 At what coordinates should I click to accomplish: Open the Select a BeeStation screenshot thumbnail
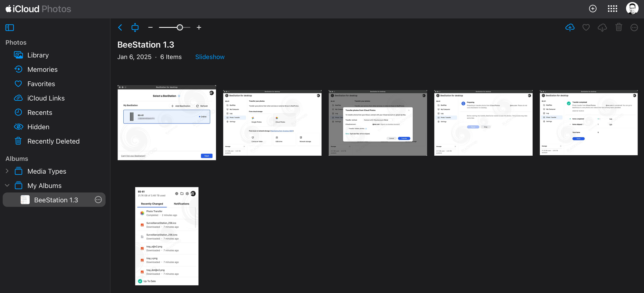click(x=167, y=123)
